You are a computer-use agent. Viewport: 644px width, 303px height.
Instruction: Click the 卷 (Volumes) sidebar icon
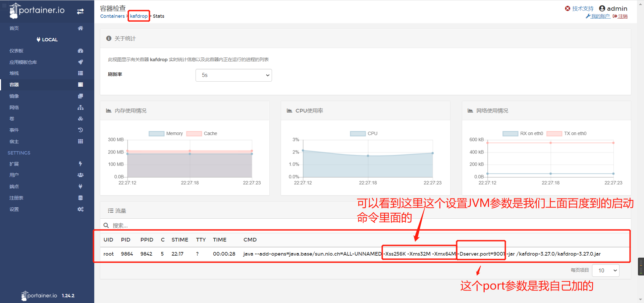[x=80, y=118]
